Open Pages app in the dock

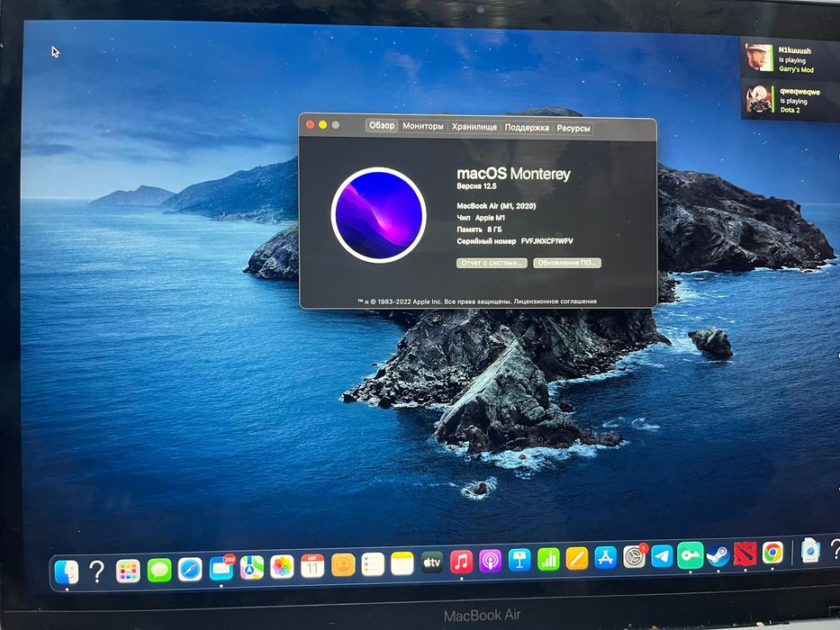tap(577, 559)
